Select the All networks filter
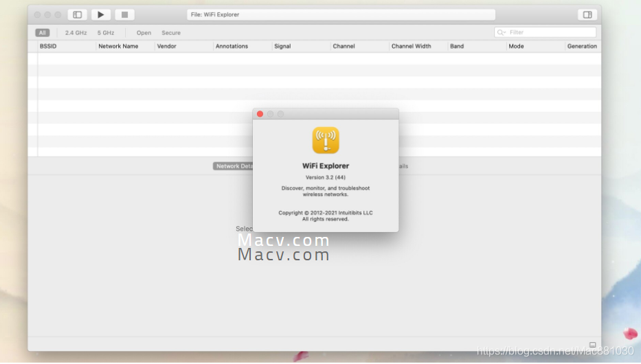Viewport: 641px width, 364px height. click(43, 33)
